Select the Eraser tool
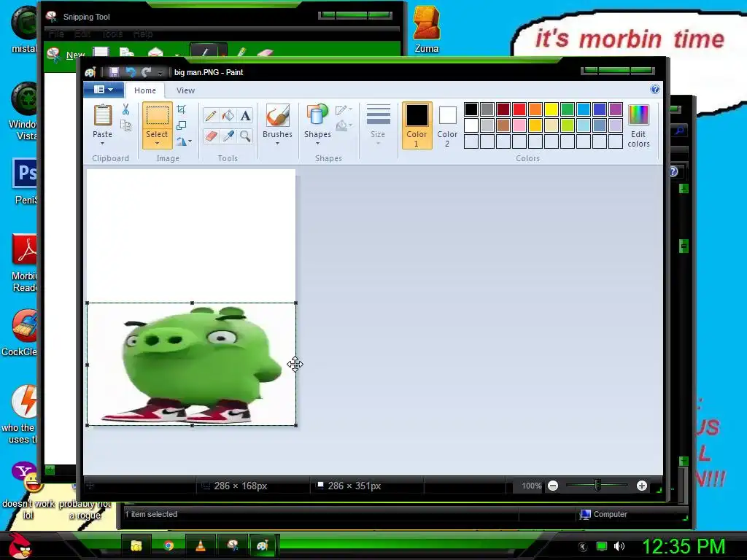The image size is (747, 560). [x=211, y=136]
